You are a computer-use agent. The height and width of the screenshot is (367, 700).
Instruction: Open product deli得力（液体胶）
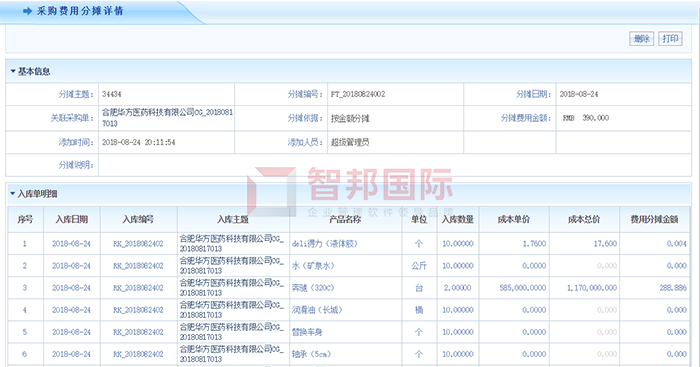coord(325,244)
